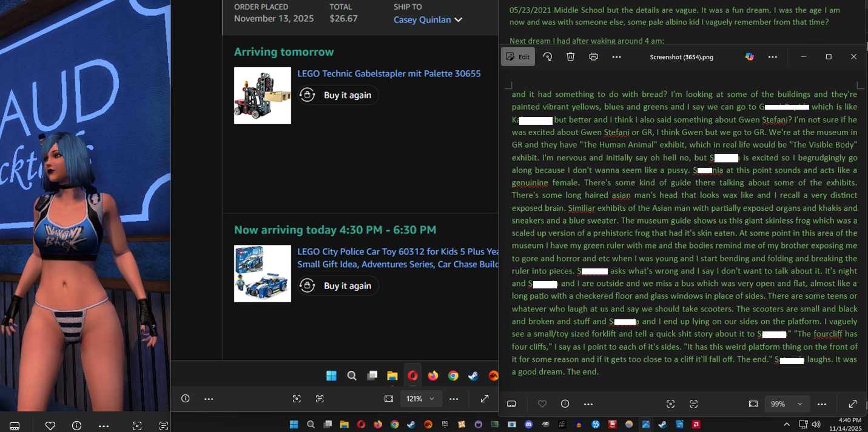Open the more menu beside the right window's info icon
The image size is (868, 432).
[588, 404]
